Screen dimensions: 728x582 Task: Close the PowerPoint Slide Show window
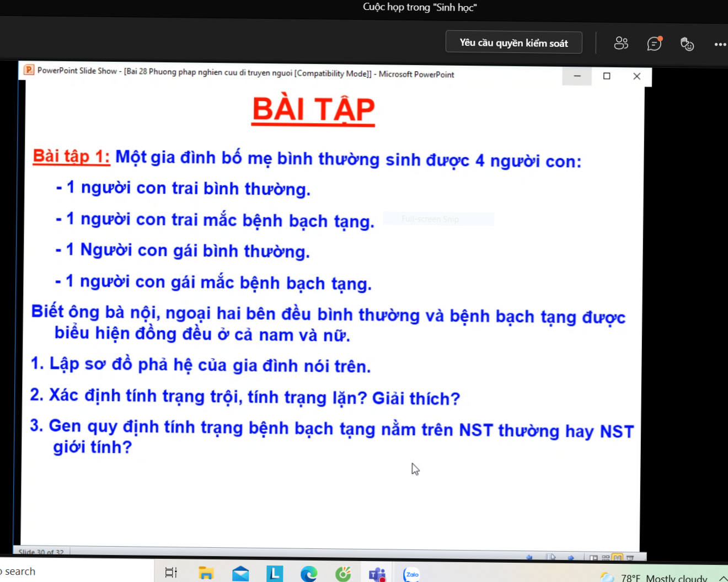pyautogui.click(x=636, y=76)
